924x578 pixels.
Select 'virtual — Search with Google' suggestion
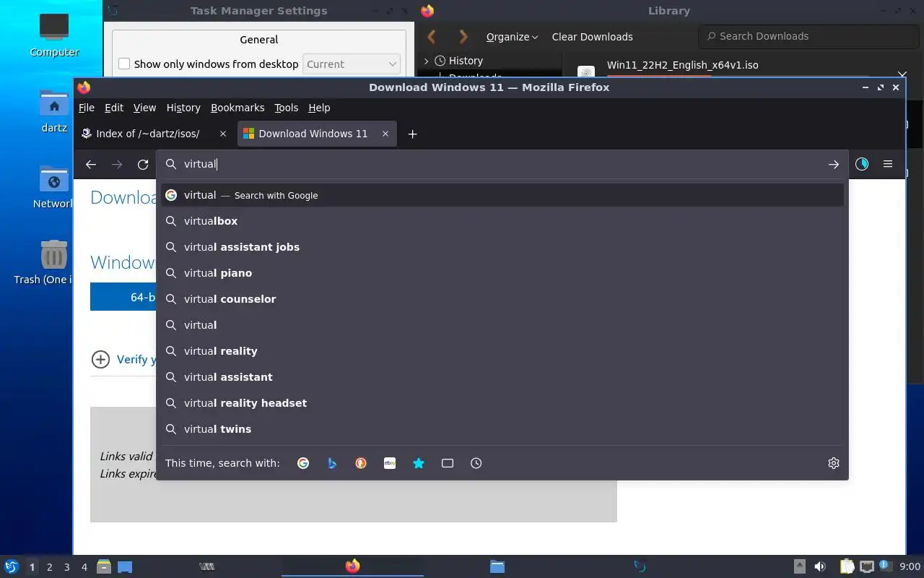click(502, 195)
